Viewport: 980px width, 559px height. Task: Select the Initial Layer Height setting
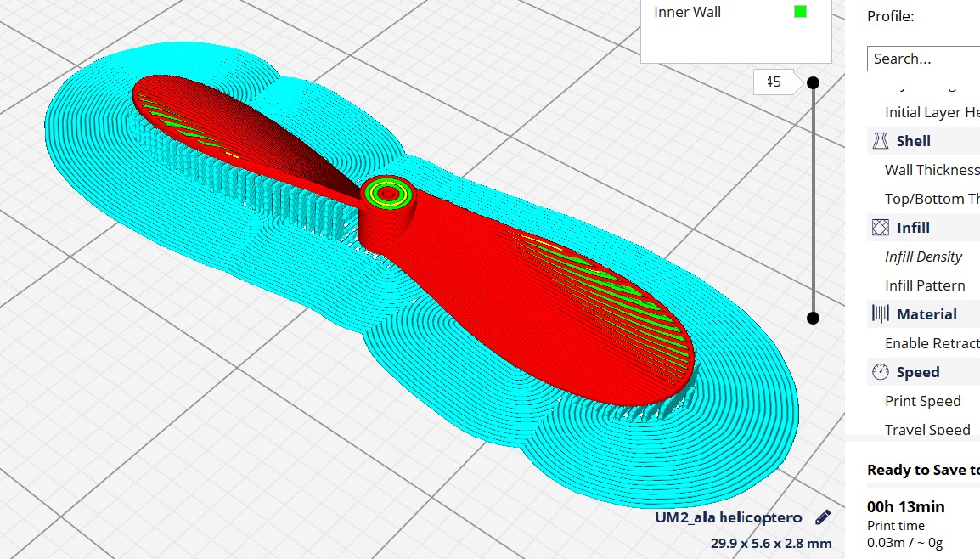(932, 112)
